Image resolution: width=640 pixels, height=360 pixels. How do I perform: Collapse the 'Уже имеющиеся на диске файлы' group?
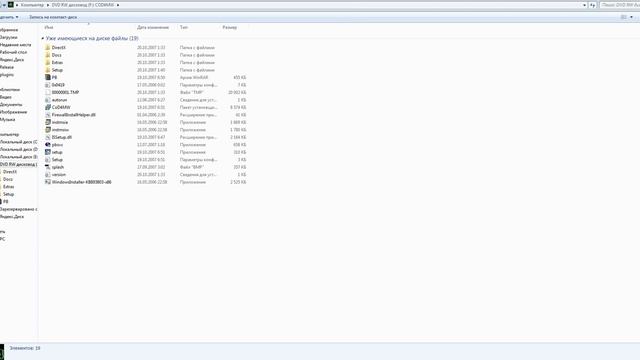pos(42,38)
